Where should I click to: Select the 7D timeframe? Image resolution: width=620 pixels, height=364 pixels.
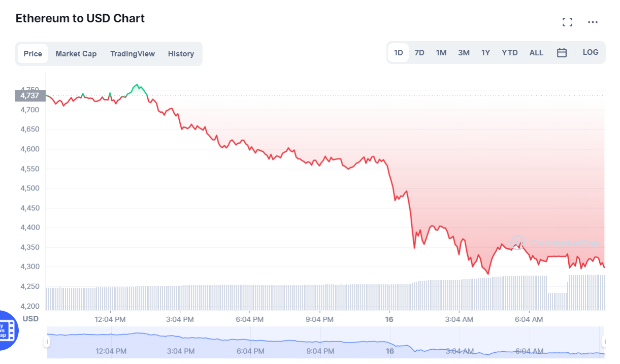click(419, 52)
